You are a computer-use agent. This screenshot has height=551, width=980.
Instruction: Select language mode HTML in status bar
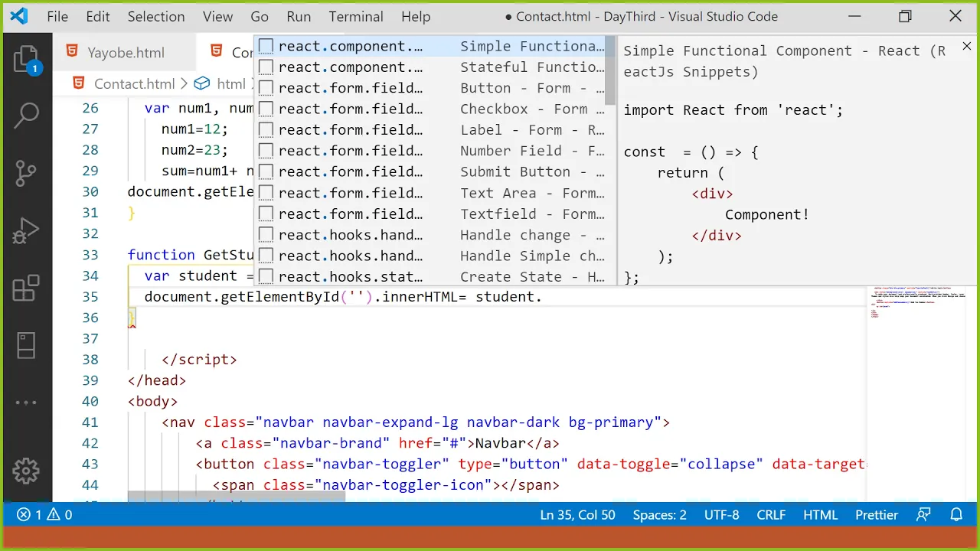click(x=820, y=515)
